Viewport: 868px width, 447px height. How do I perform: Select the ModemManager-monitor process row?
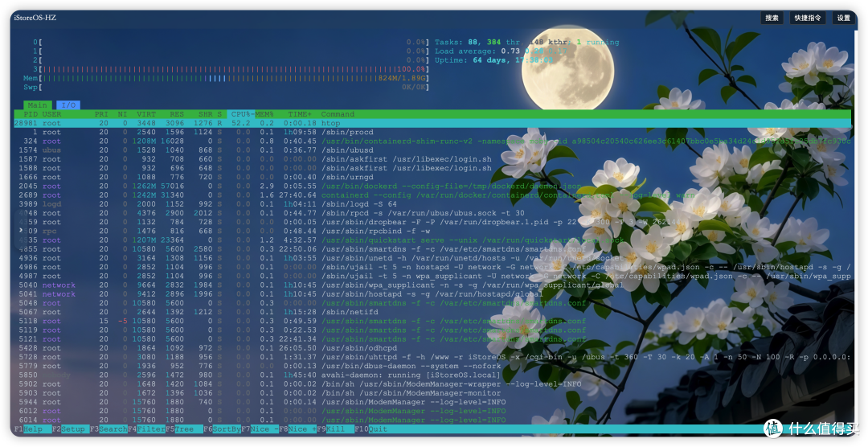coord(432,392)
